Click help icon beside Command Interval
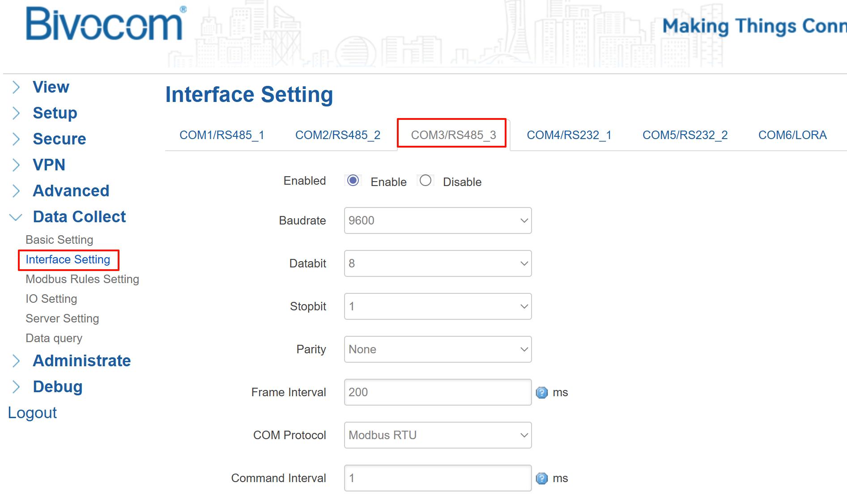The image size is (847, 504). tap(541, 479)
